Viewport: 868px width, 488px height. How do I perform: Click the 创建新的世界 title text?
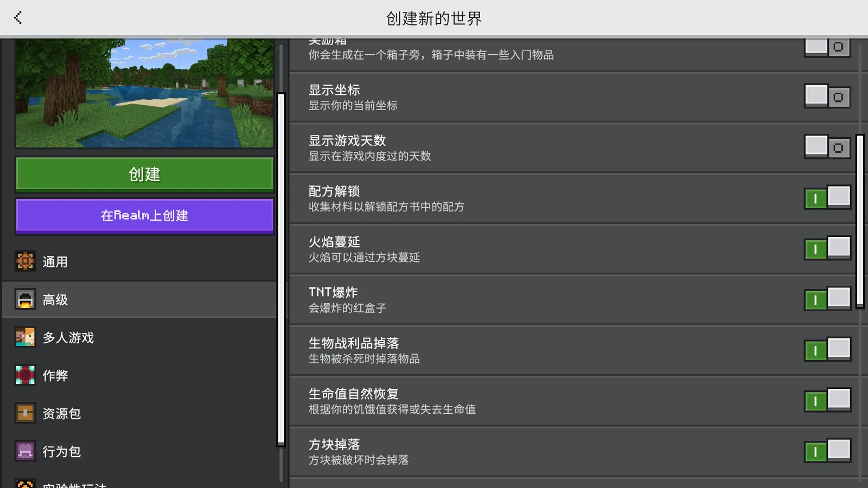434,18
